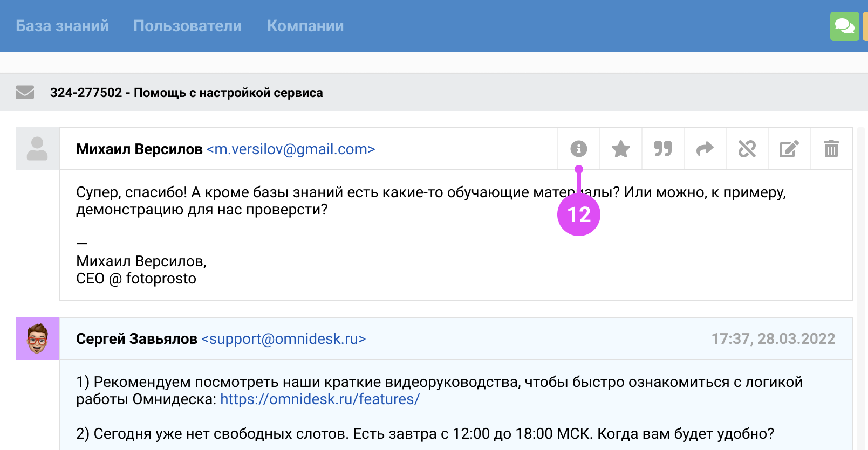The width and height of the screenshot is (868, 450).
Task: Click the m.versilov@gmail.com email address
Action: (291, 149)
